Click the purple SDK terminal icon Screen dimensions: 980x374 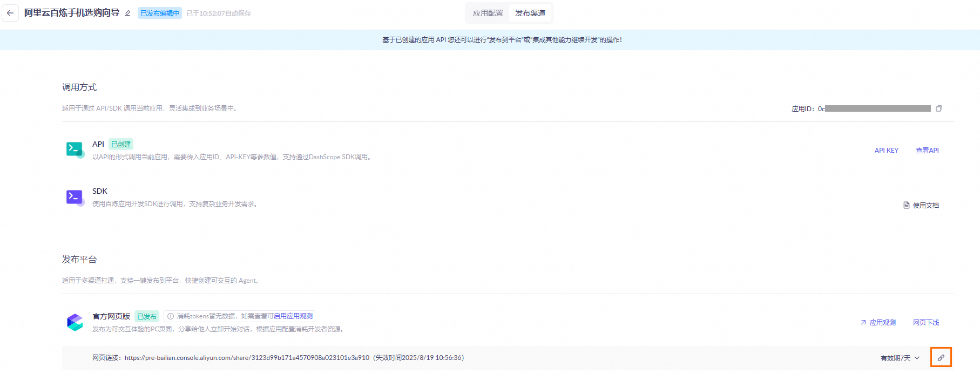click(75, 198)
